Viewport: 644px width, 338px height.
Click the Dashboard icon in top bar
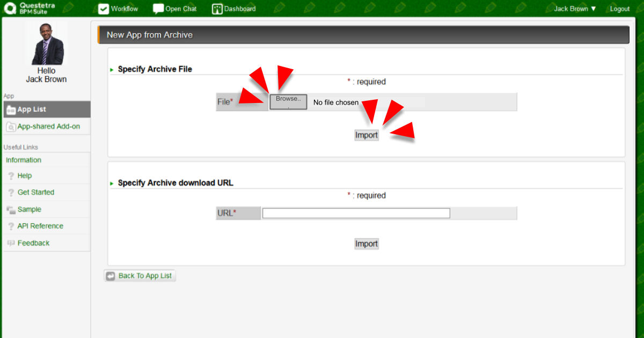pyautogui.click(x=217, y=9)
